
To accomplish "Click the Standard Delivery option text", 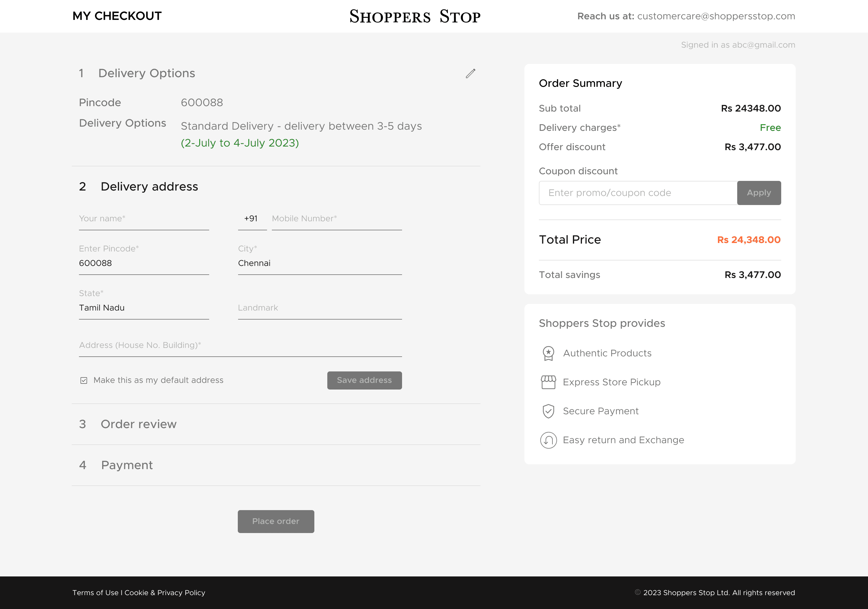I will (301, 126).
